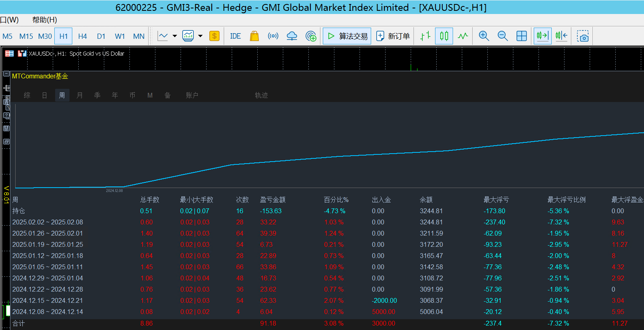
Task: Click the -2000.00 deposit/withdrawal cell
Action: click(384, 300)
